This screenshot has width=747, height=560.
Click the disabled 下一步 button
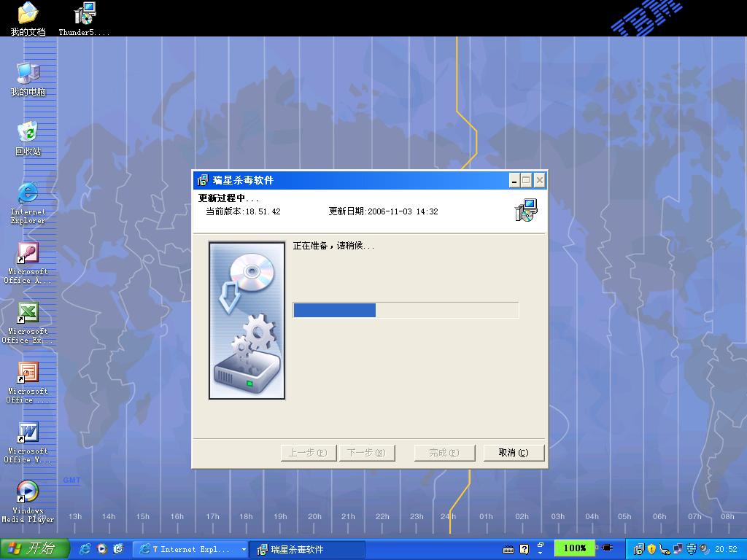tap(367, 452)
